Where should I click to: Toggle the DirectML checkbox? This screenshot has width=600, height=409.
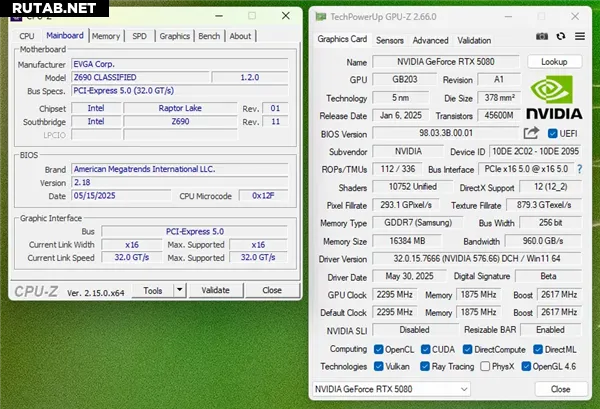point(538,349)
